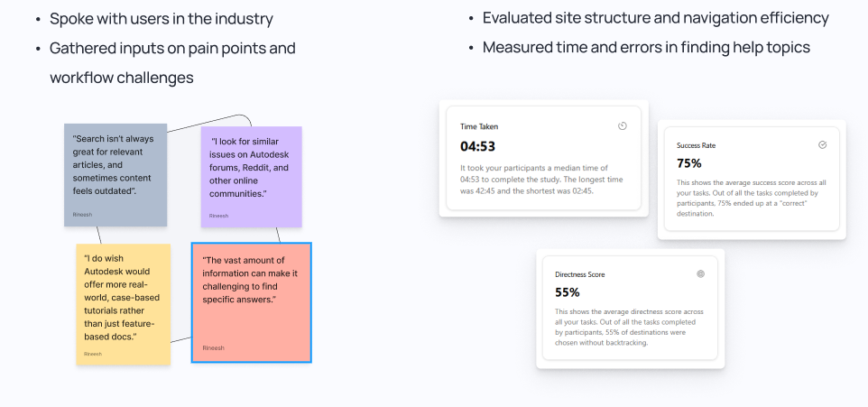Click the target icon on Directness Score card
Image resolution: width=868 pixels, height=407 pixels.
[700, 274]
